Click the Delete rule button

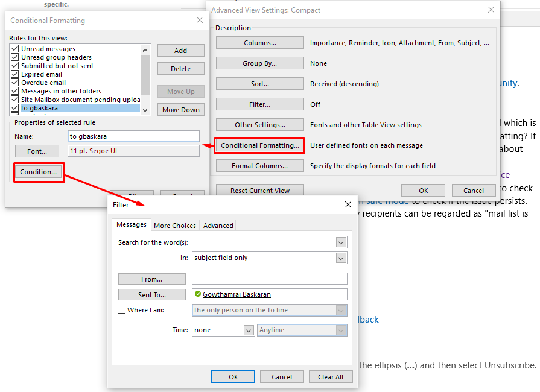click(x=181, y=69)
